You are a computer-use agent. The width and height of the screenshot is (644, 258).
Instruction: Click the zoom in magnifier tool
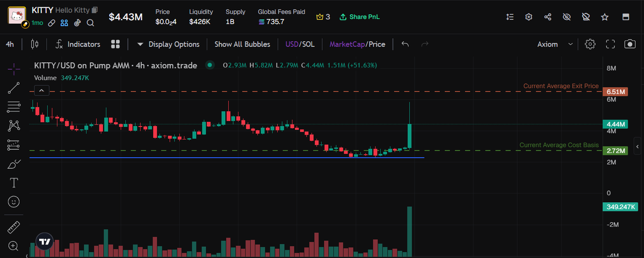(x=13, y=246)
